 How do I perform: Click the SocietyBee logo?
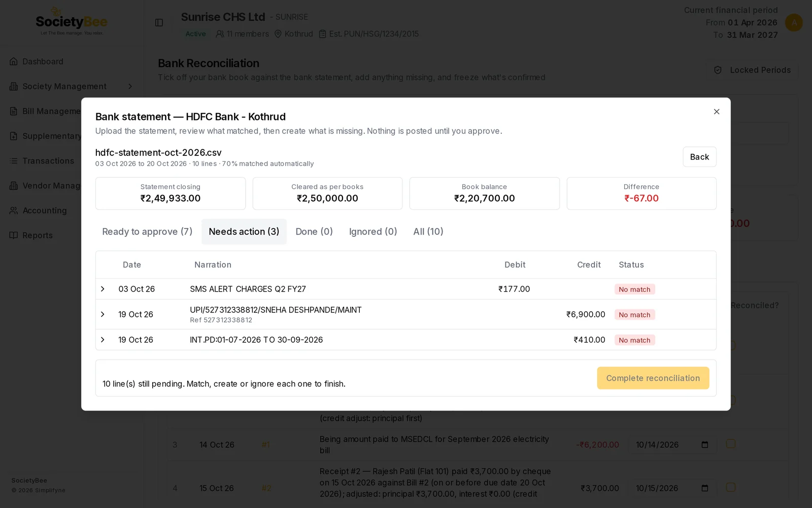pos(72,21)
